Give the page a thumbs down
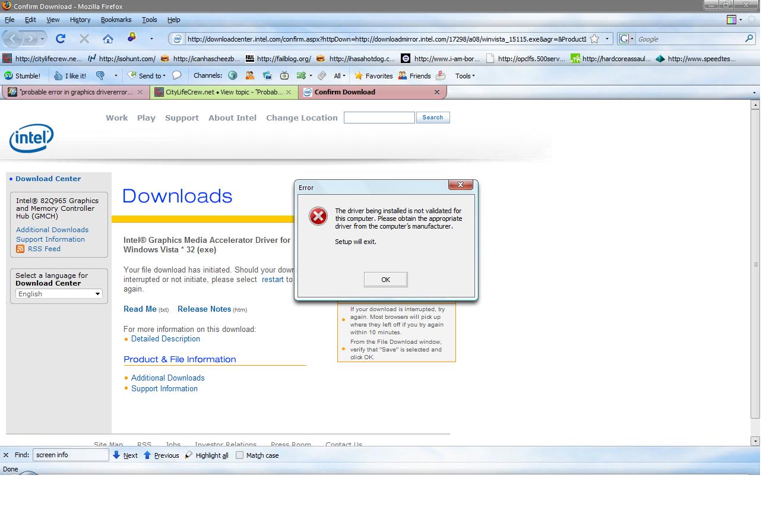Screen dimensions: 766x532 100,76
